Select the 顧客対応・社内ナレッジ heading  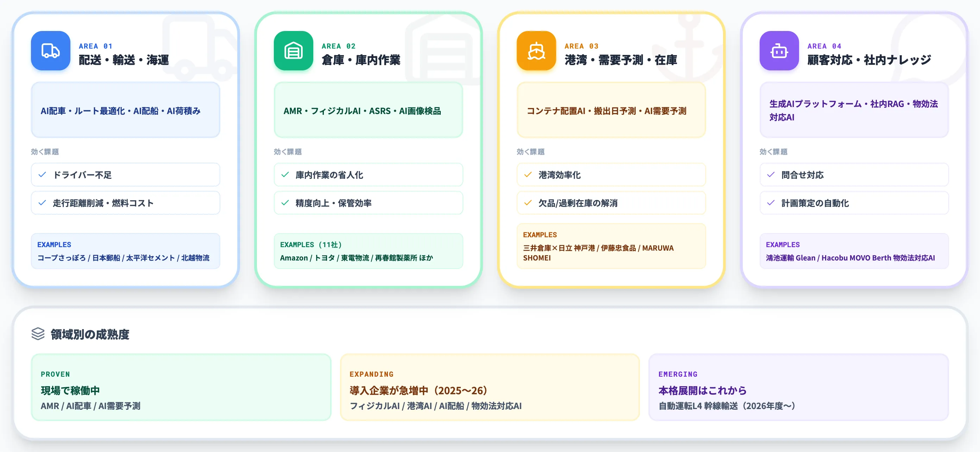click(x=869, y=60)
